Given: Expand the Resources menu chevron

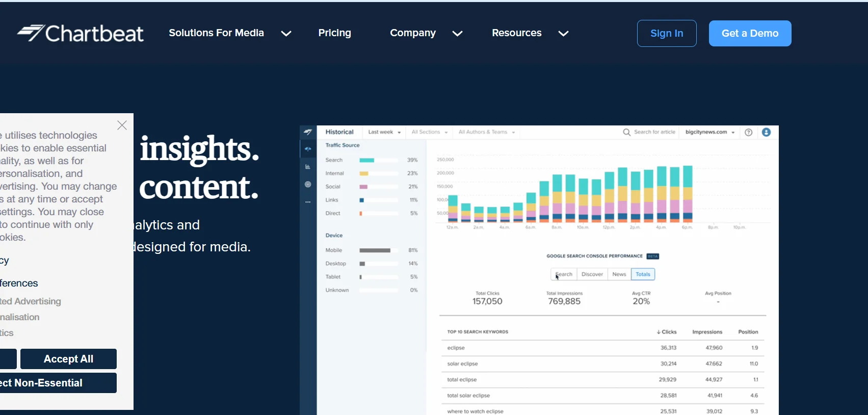Looking at the screenshot, I should [x=563, y=33].
